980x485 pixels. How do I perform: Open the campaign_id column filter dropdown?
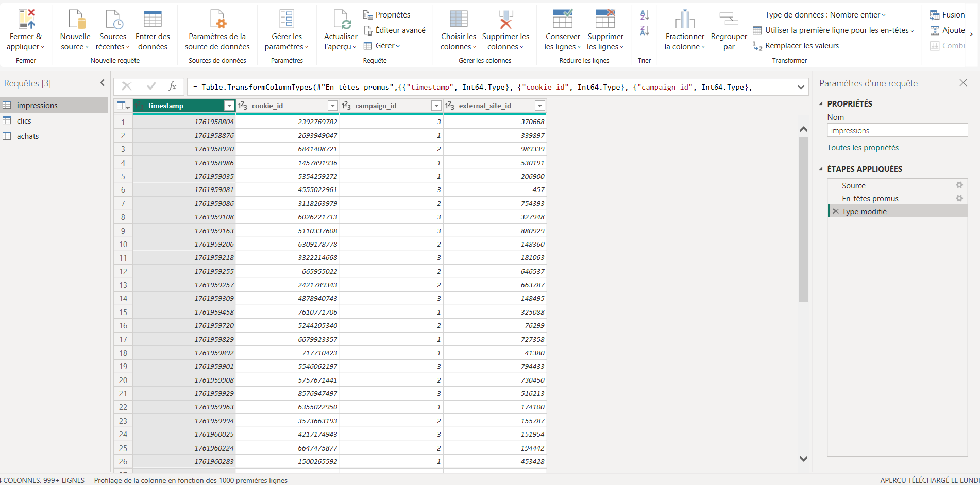tap(436, 106)
